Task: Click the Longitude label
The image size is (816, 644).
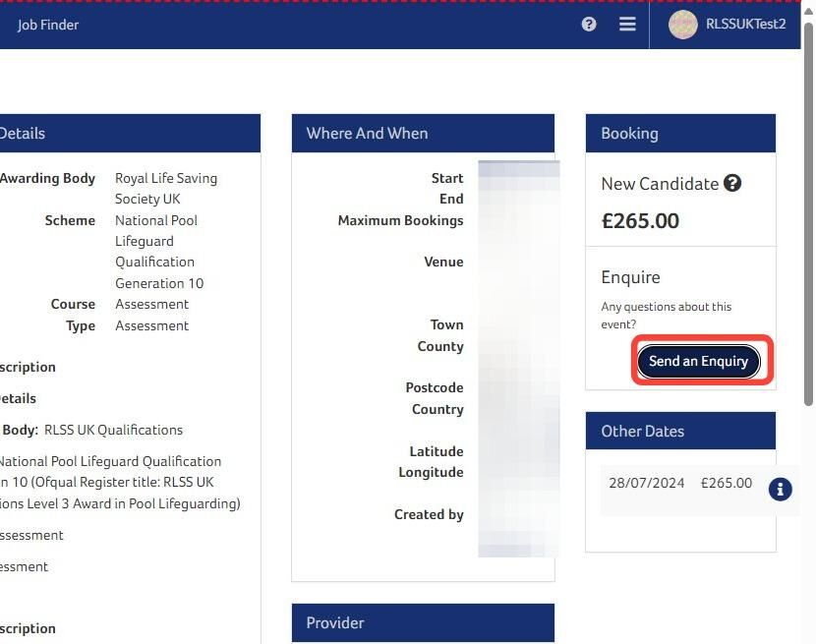Action: 431,472
